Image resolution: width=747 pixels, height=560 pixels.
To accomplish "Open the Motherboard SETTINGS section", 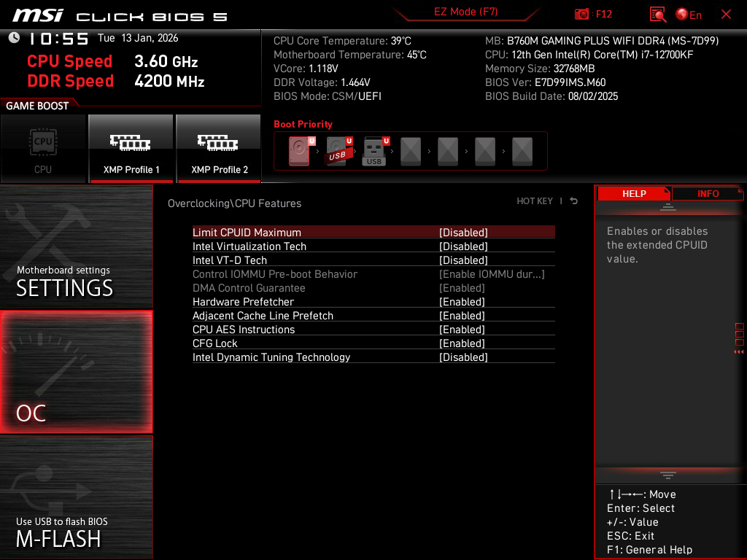I will pos(76,246).
